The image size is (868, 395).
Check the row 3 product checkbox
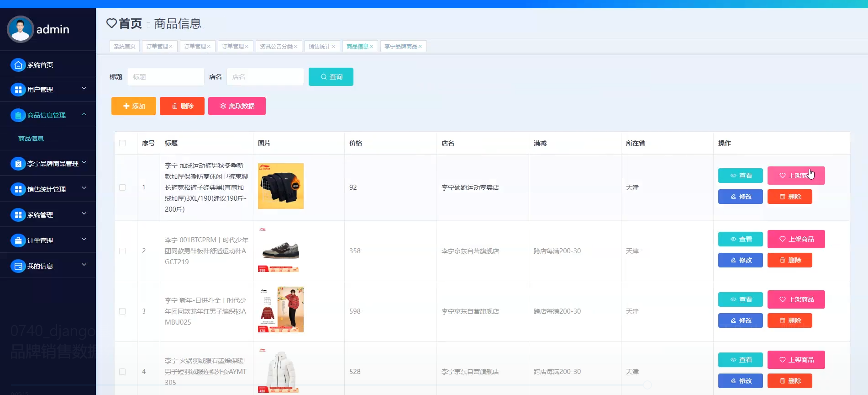(x=122, y=311)
